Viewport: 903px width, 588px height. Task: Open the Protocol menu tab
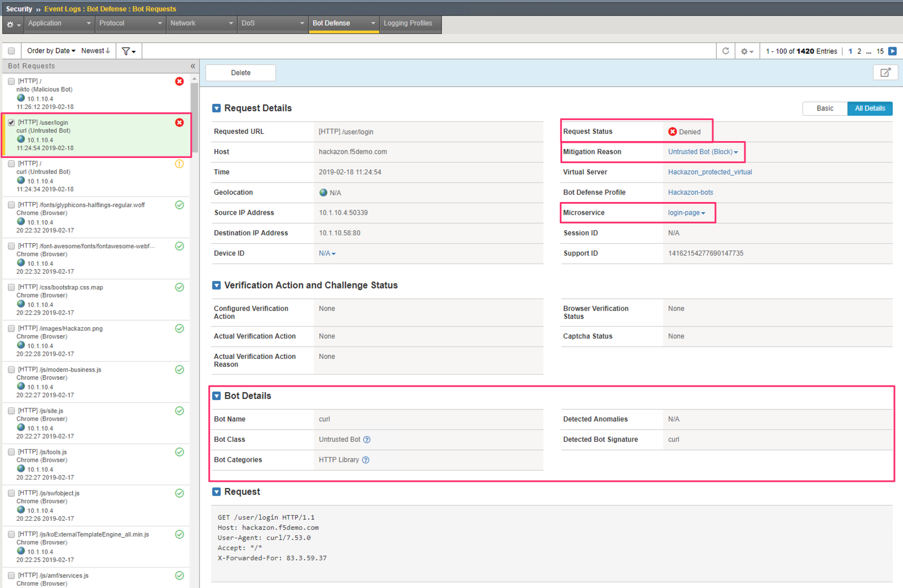pos(130,24)
